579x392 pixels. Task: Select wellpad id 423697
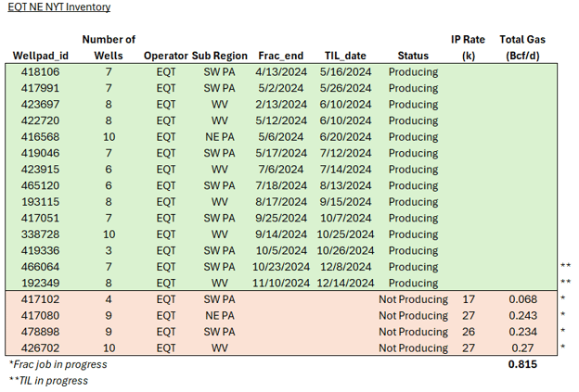(x=40, y=105)
